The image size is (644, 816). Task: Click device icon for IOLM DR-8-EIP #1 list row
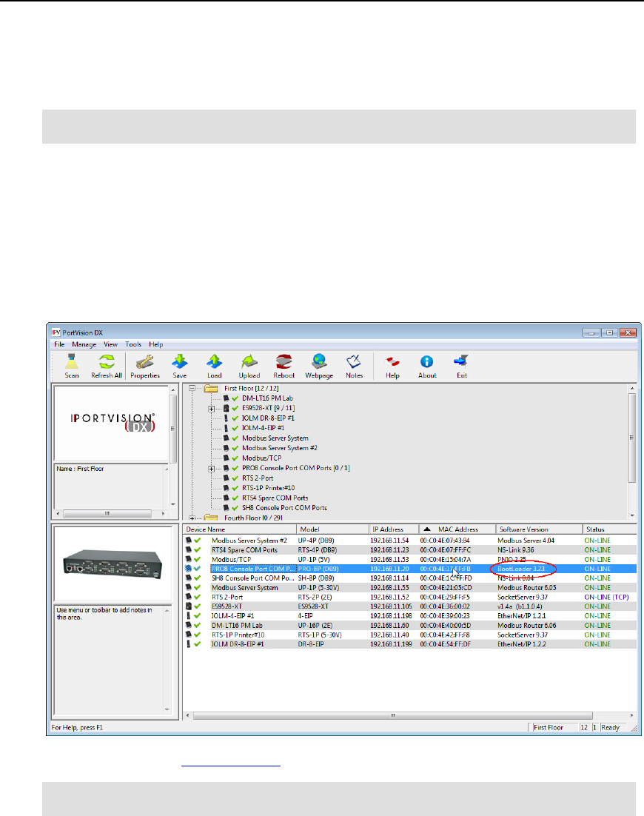pyautogui.click(x=188, y=644)
